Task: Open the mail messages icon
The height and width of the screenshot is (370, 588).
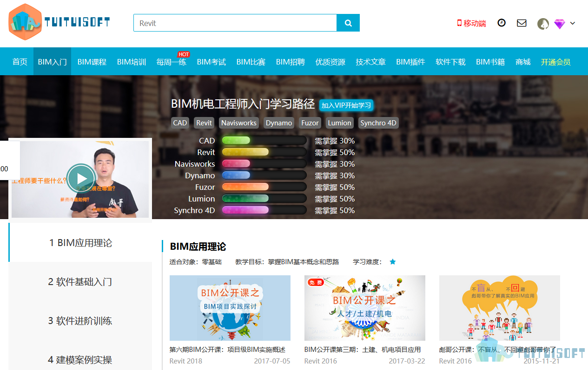Action: [x=522, y=23]
